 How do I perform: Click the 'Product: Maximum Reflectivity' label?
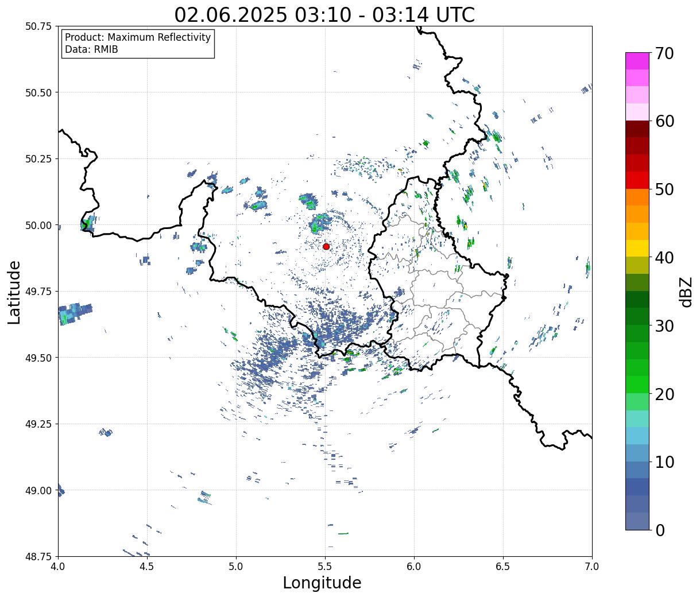[x=138, y=37]
